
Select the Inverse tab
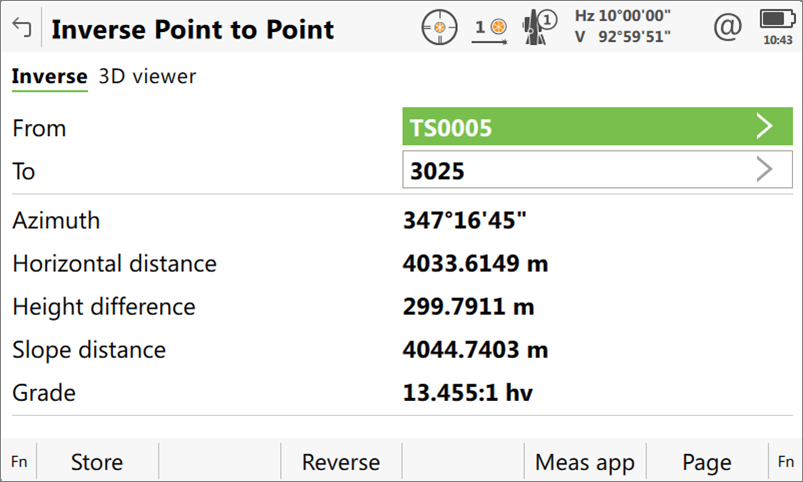pos(49,77)
